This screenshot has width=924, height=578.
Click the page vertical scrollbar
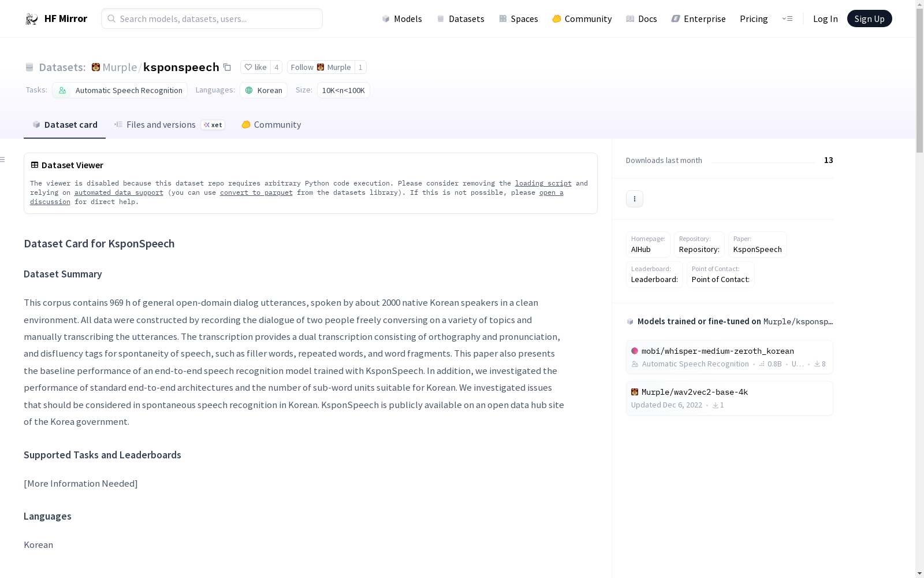click(x=919, y=81)
